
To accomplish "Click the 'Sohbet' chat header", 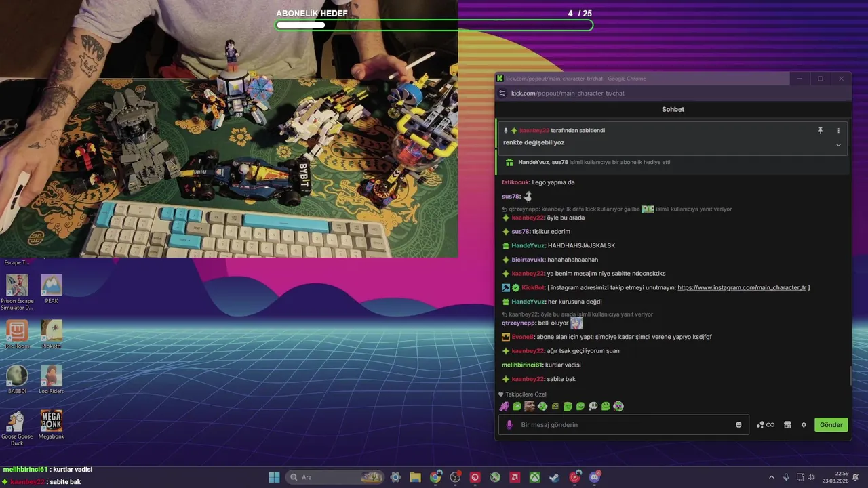I will [673, 109].
